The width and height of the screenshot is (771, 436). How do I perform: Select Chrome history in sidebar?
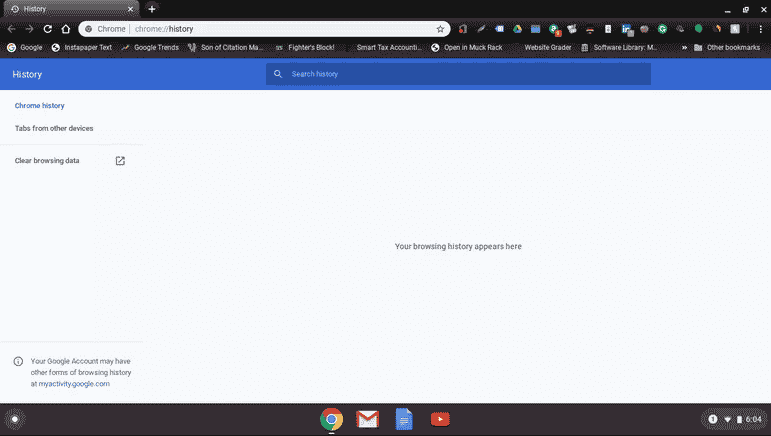(39, 106)
